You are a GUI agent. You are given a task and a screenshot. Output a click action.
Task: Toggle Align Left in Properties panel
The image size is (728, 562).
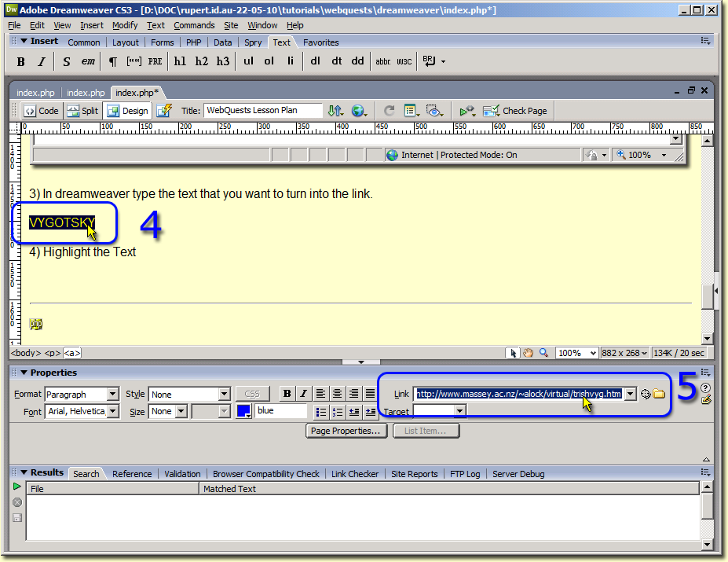coord(320,394)
